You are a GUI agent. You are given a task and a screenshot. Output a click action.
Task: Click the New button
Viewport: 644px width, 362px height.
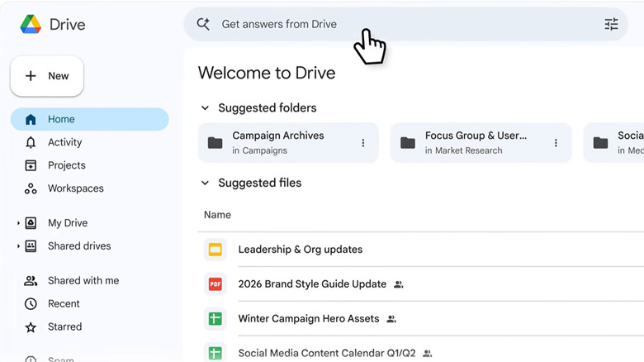[47, 76]
